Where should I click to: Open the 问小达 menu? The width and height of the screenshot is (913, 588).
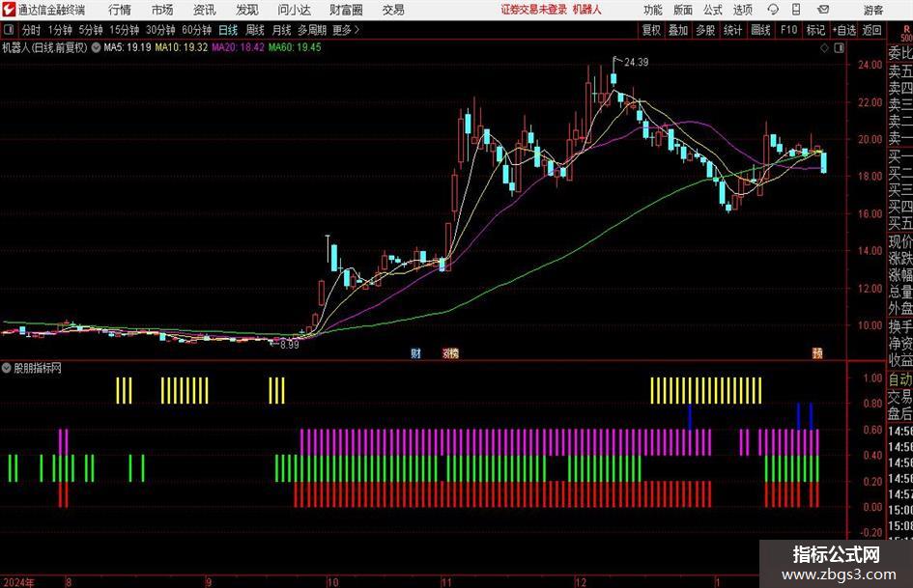click(x=295, y=10)
